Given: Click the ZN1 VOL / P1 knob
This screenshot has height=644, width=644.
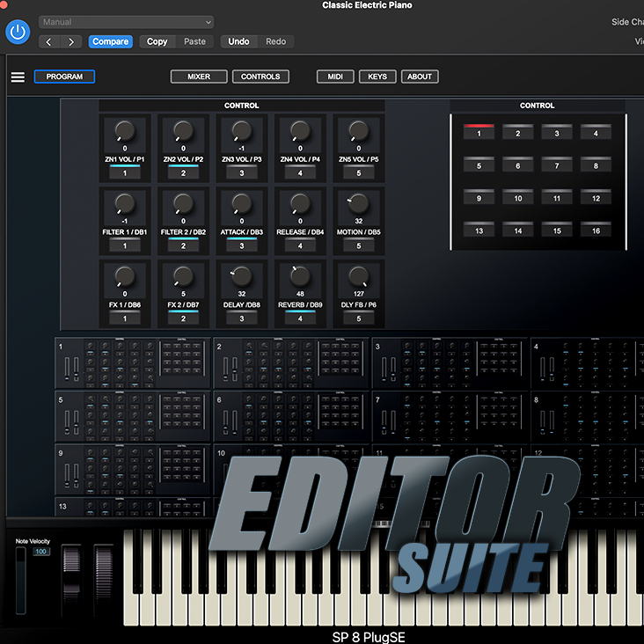Looking at the screenshot, I should [124, 131].
